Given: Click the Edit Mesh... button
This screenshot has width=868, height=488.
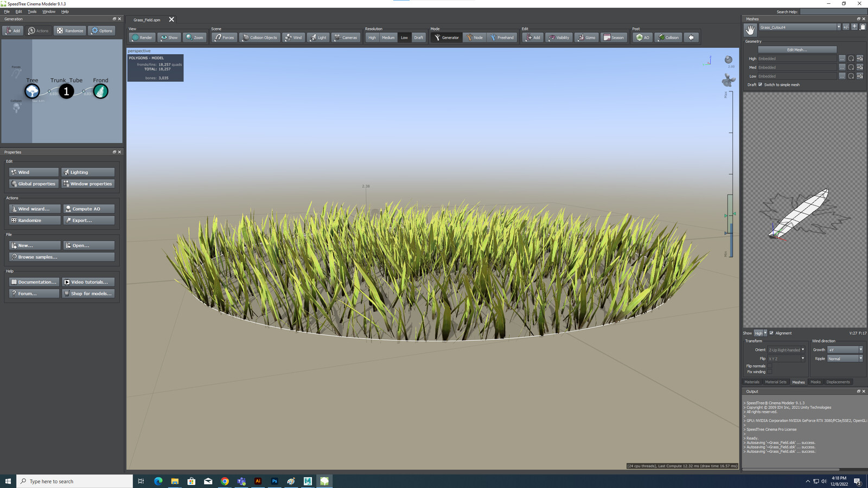Looking at the screenshot, I should pyautogui.click(x=797, y=50).
